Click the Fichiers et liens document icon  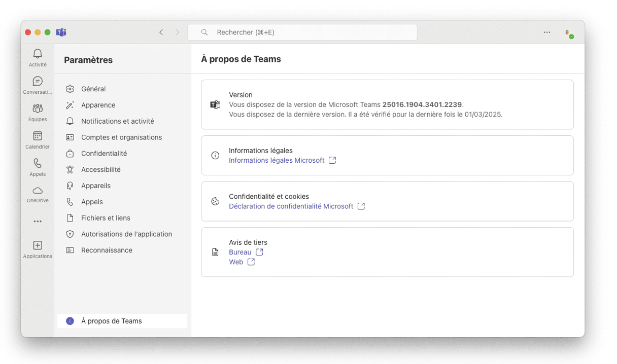(x=70, y=218)
